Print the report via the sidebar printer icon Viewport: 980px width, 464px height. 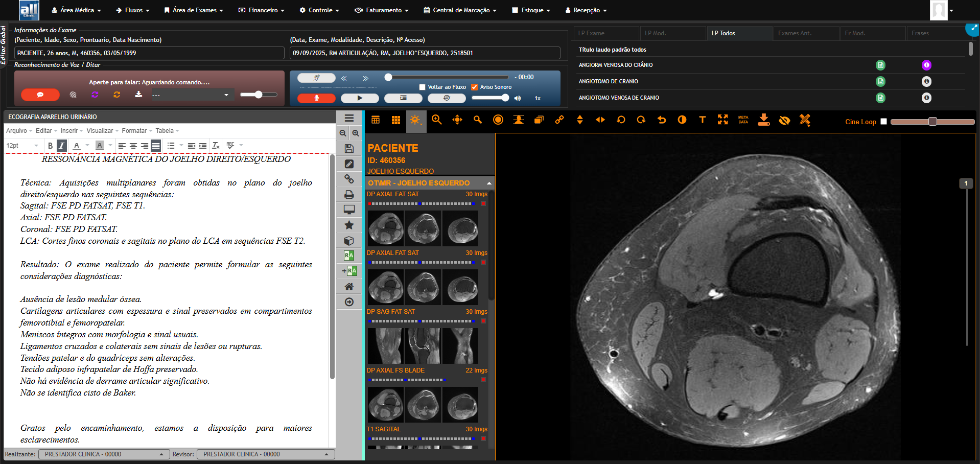point(349,194)
